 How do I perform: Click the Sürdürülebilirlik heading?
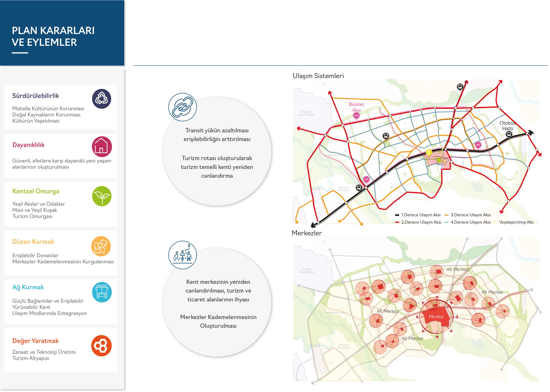pyautogui.click(x=36, y=96)
